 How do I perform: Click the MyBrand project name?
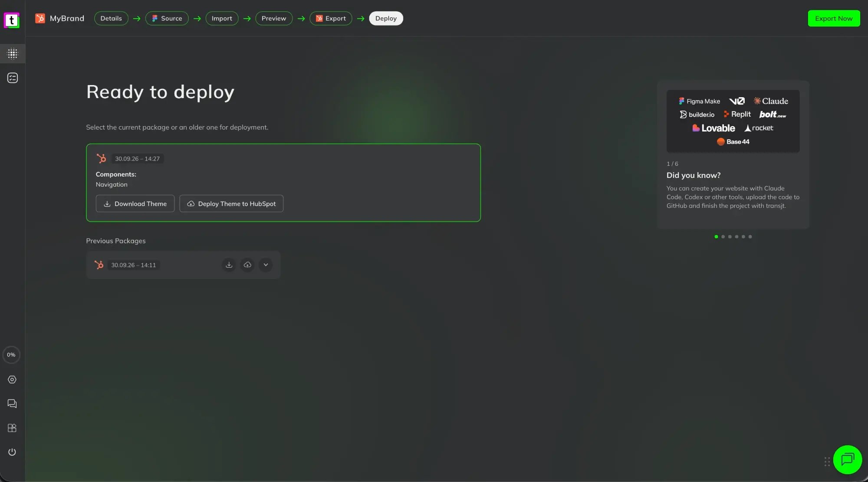(x=67, y=18)
